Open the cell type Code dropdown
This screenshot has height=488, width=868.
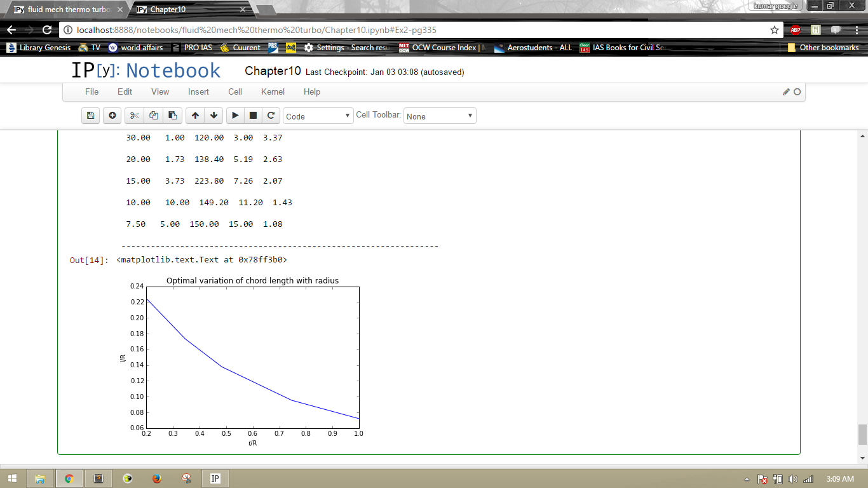(318, 116)
